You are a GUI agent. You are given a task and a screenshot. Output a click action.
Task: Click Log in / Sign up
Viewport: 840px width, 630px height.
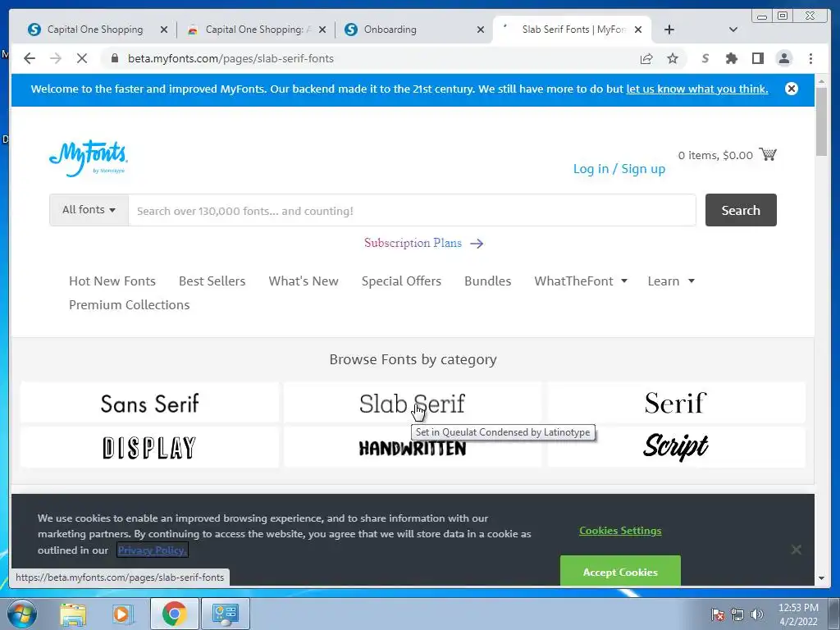coord(619,169)
